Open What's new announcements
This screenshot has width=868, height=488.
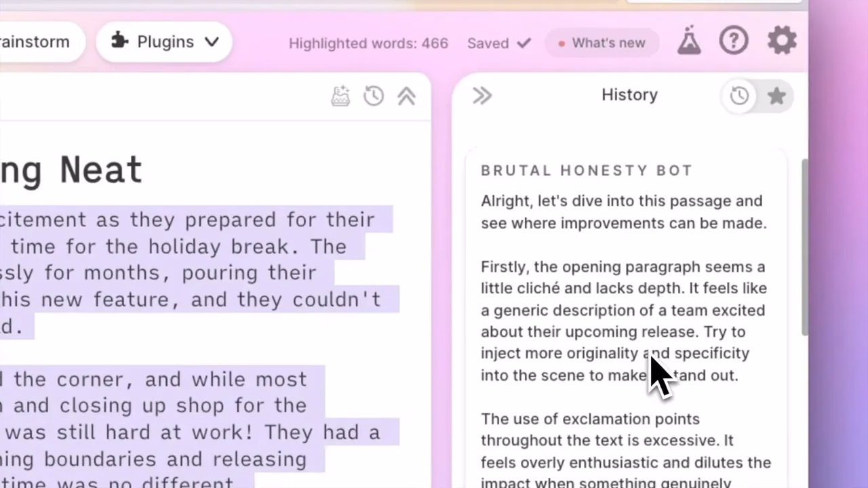601,43
